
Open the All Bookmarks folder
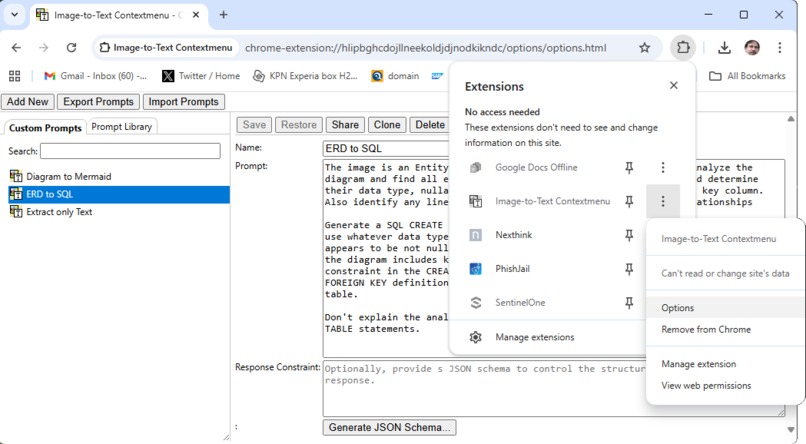[x=747, y=76]
